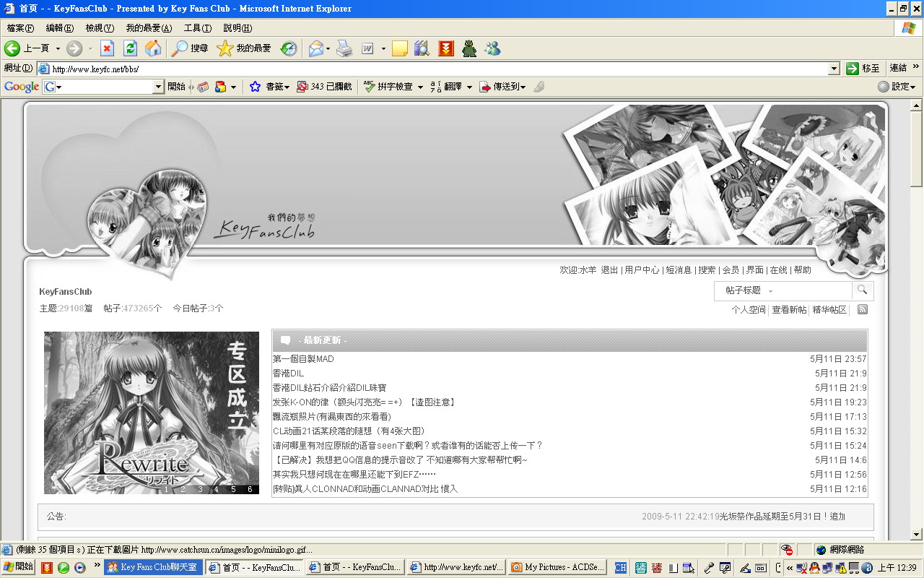Viewport: 924px width, 578px height.
Task: Open the 編輯(E) menu
Action: [x=59, y=28]
